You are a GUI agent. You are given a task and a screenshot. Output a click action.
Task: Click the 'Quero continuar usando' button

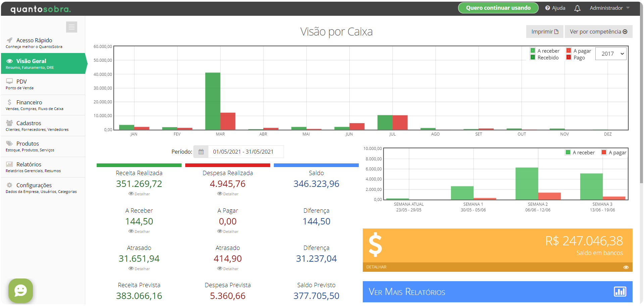coord(498,8)
